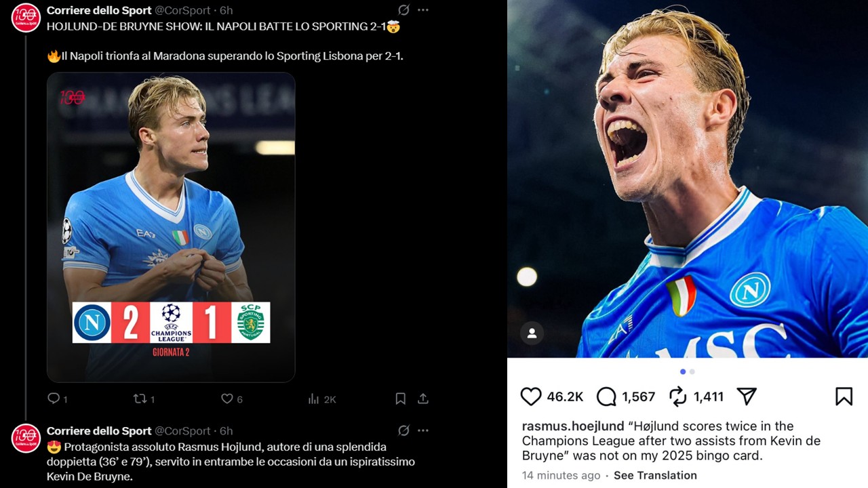View analytics for the first tweet
This screenshot has height=488, width=868.
click(x=314, y=399)
